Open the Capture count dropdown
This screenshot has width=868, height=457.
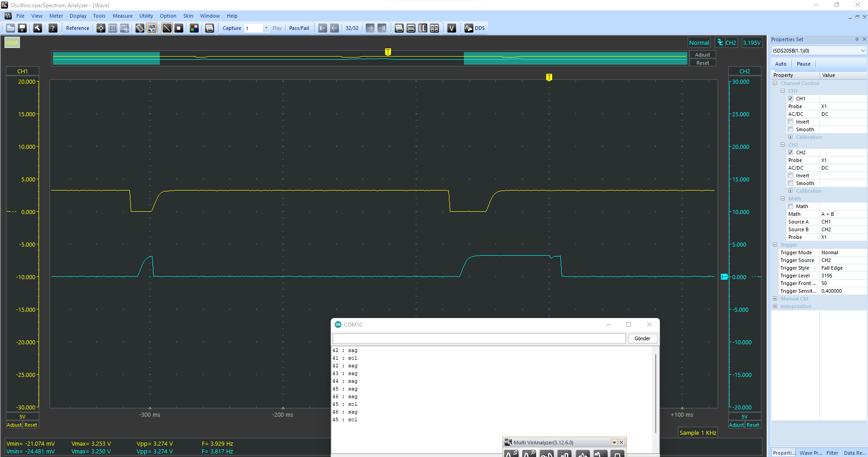266,28
